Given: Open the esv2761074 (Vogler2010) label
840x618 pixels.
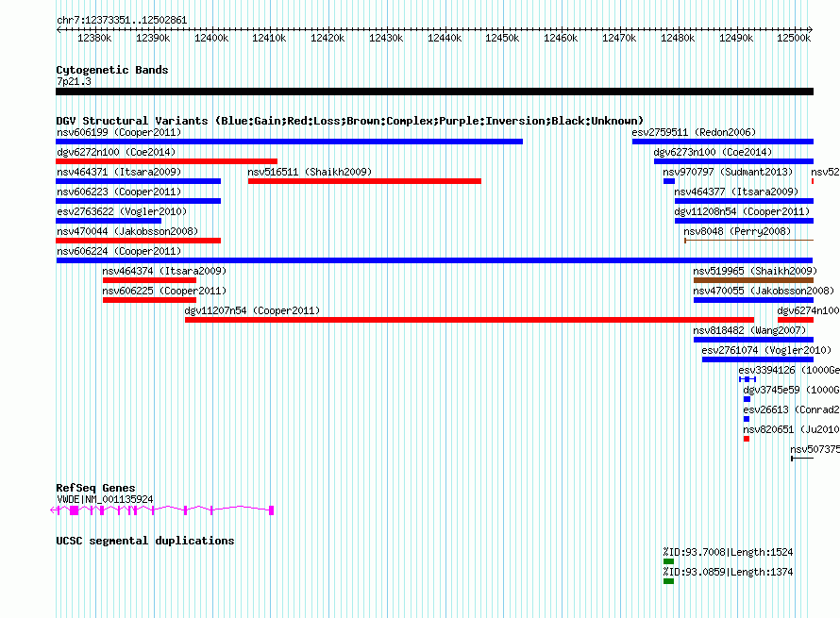Looking at the screenshot, I should [766, 350].
